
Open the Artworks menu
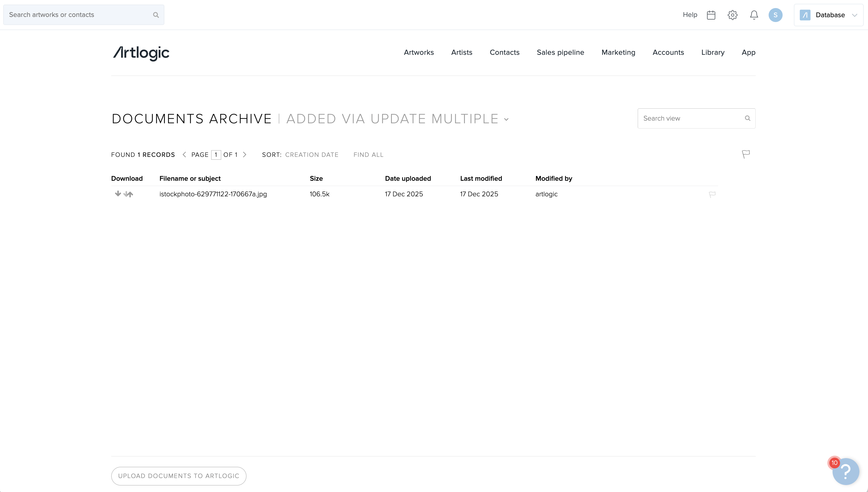[x=419, y=52]
